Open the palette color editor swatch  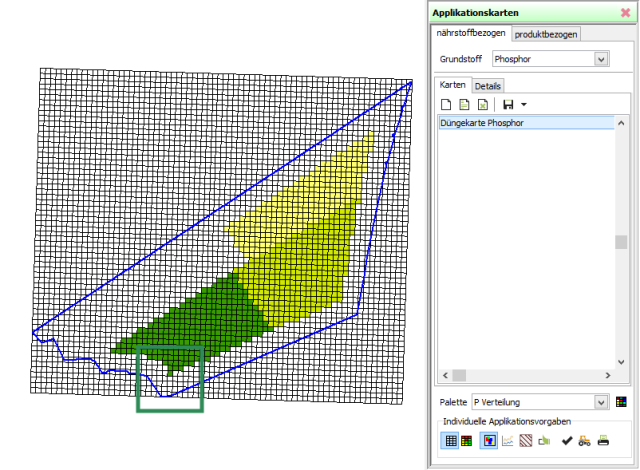pyautogui.click(x=621, y=402)
